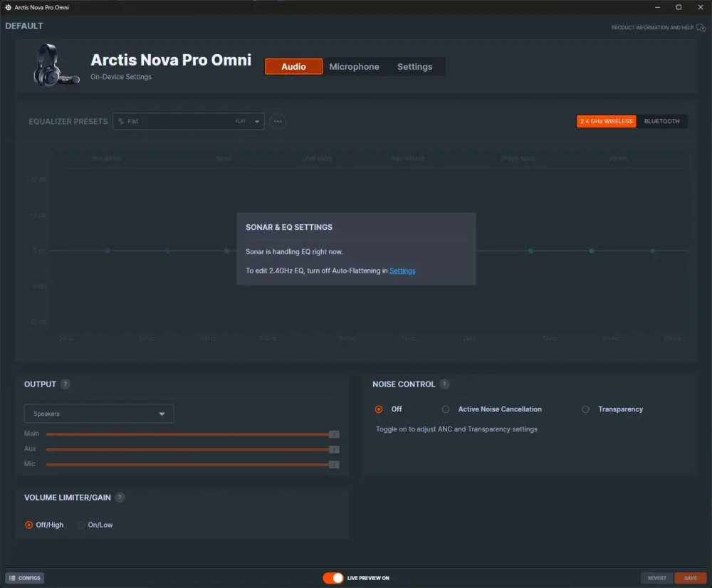Maximize the Arctis Nova Pro Omni window
The image size is (712, 588).
pyautogui.click(x=679, y=7)
